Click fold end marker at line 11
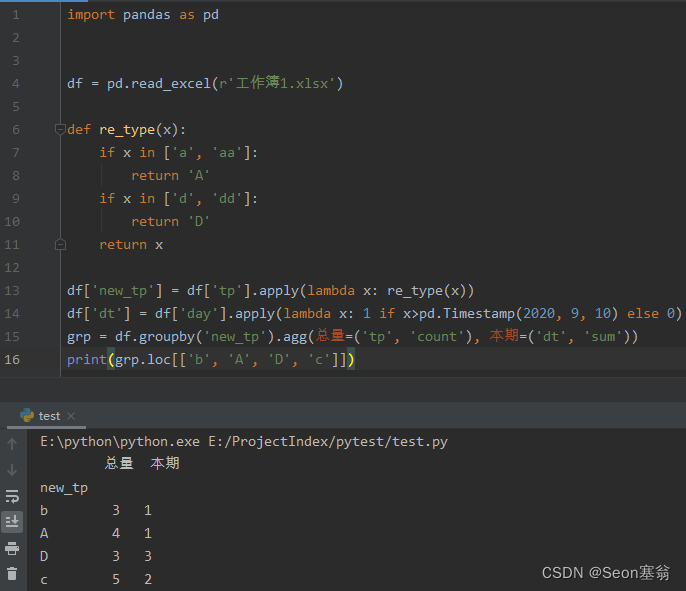The width and height of the screenshot is (686, 591). pyautogui.click(x=60, y=245)
